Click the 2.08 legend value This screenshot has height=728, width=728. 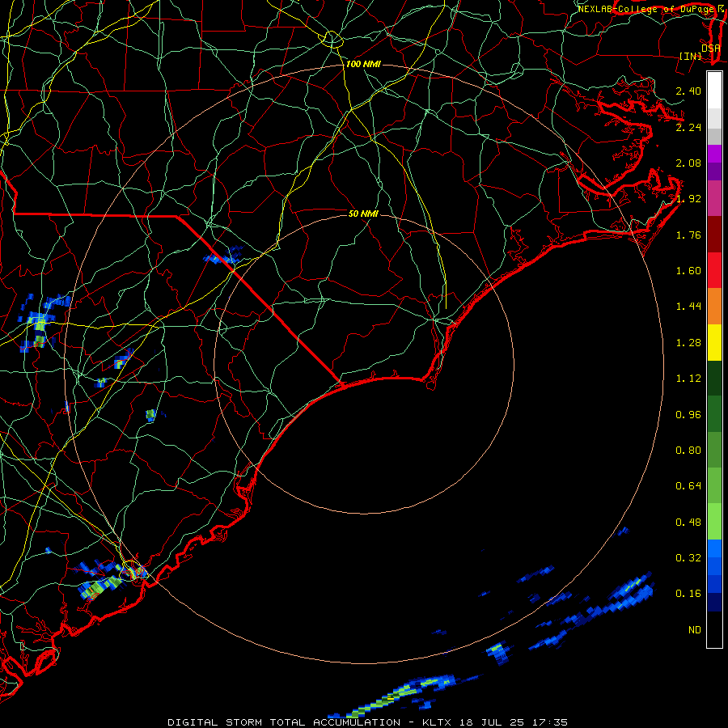tap(688, 163)
